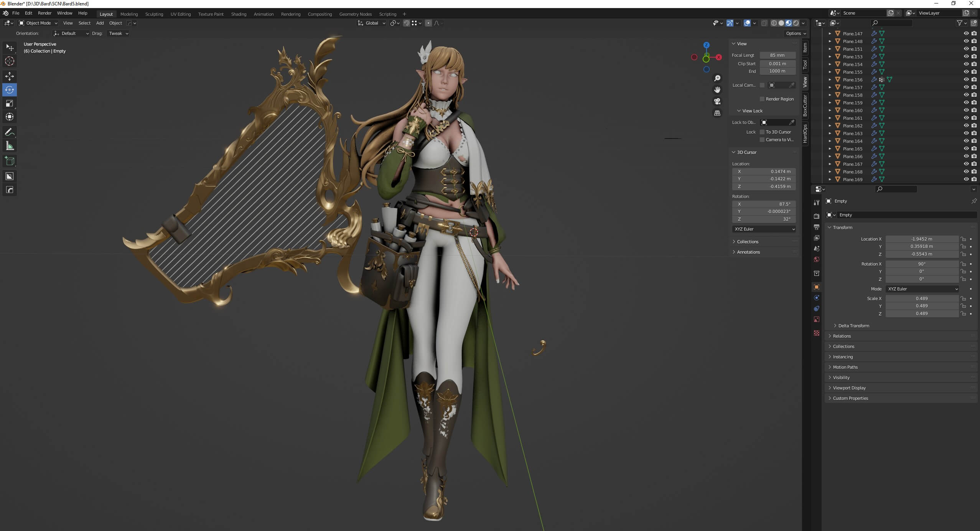Pin the Empty properties context
This screenshot has width=980, height=531.
[x=973, y=201]
